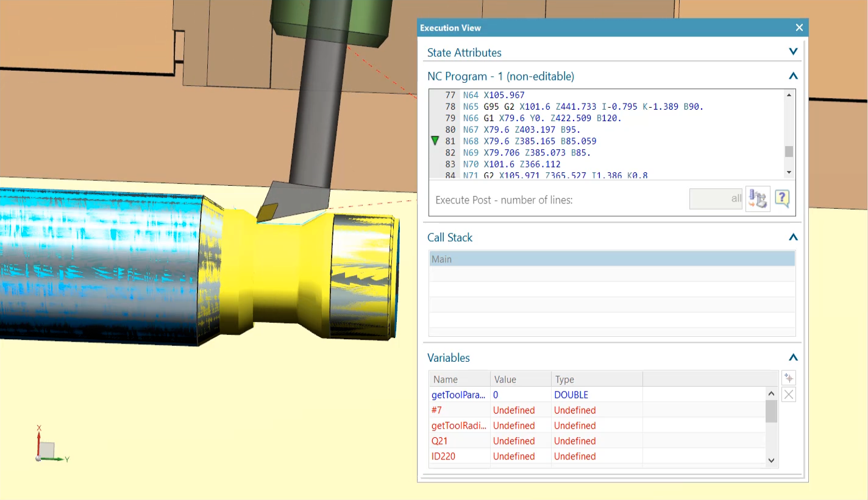868x500 pixels.
Task: Click the number of lines input field
Action: (x=716, y=199)
